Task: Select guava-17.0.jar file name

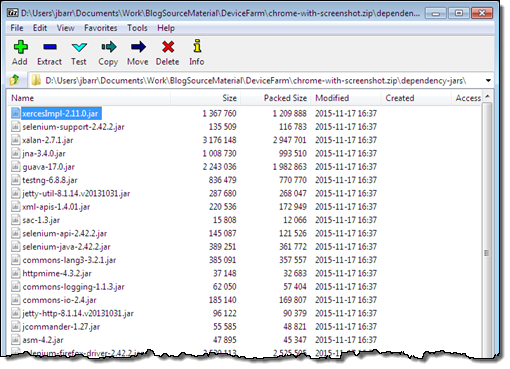Action: point(48,167)
